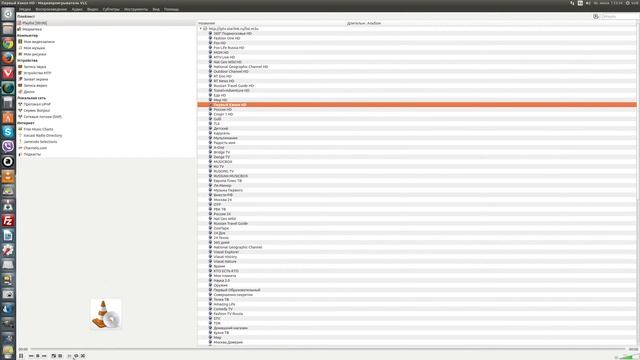This screenshot has width=640, height=360.
Task: Open the Субтитры menu
Action: (111, 9)
